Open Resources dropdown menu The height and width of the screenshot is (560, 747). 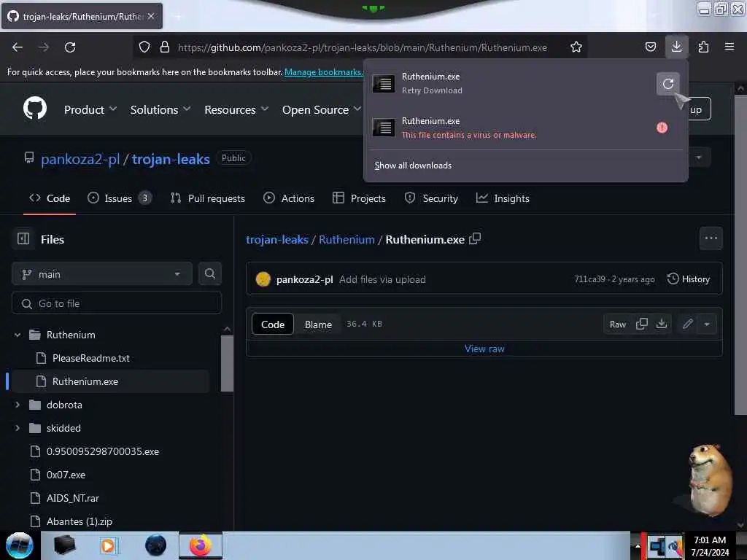(x=237, y=109)
